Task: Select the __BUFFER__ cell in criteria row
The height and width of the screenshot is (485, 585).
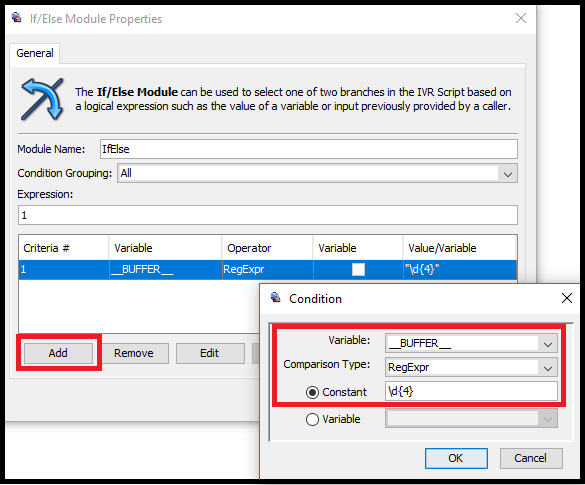Action: (165, 269)
